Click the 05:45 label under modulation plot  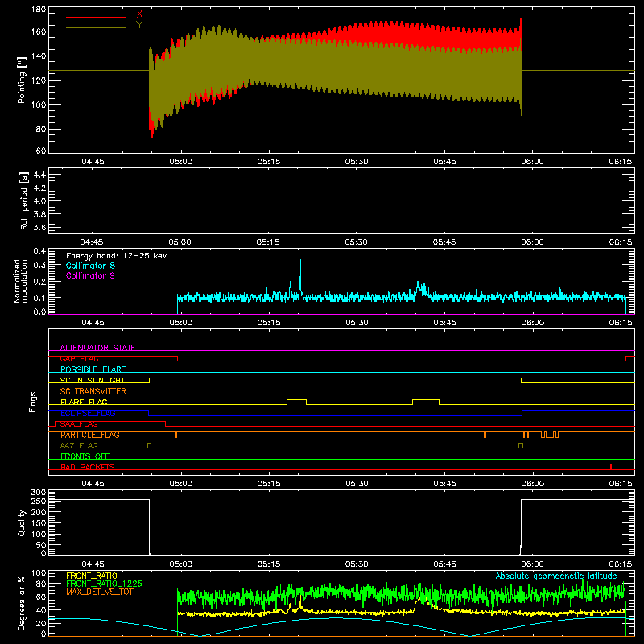click(x=444, y=323)
